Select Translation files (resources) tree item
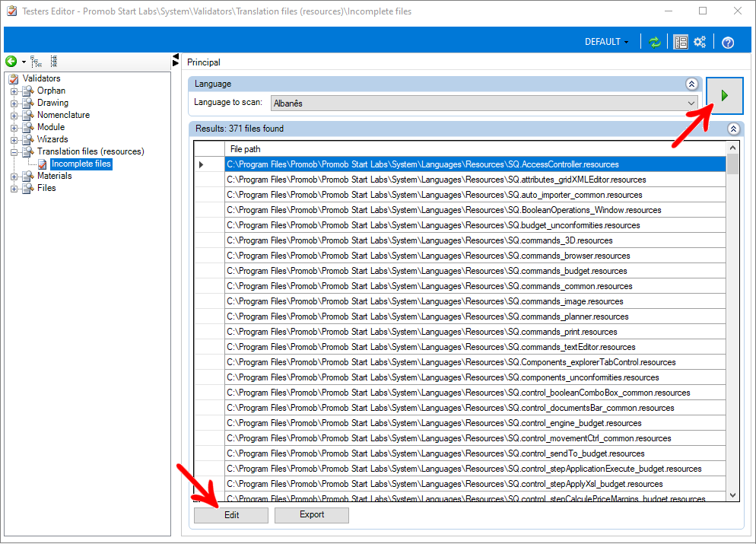The width and height of the screenshot is (756, 544). click(x=91, y=151)
